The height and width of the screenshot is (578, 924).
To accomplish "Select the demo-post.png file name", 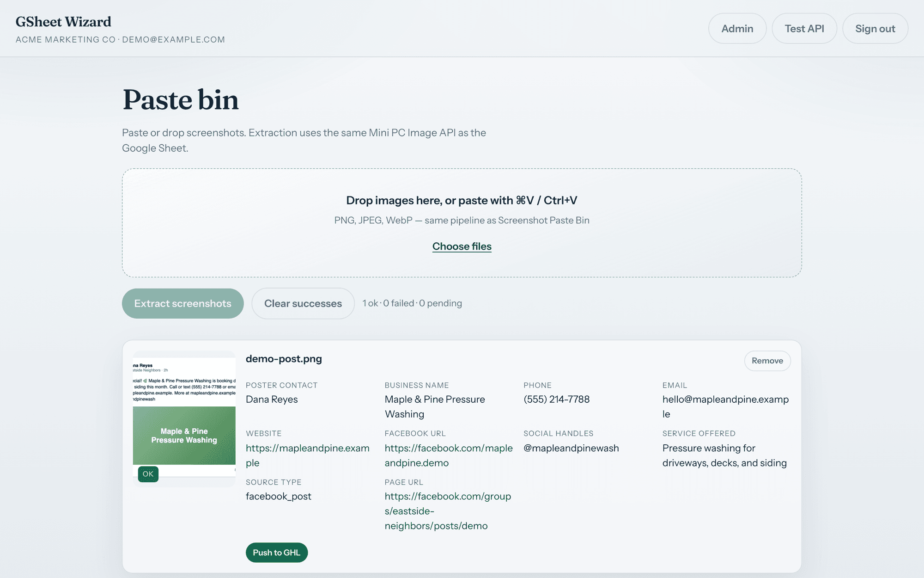I will [284, 359].
